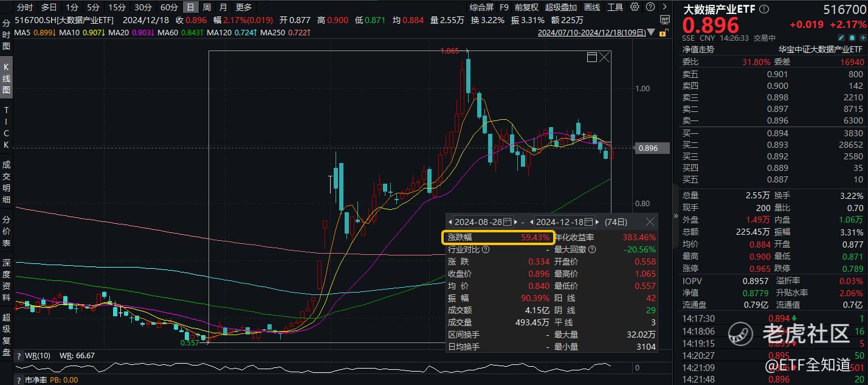
Task: Select the 5分 timeframe
Action: [x=93, y=7]
